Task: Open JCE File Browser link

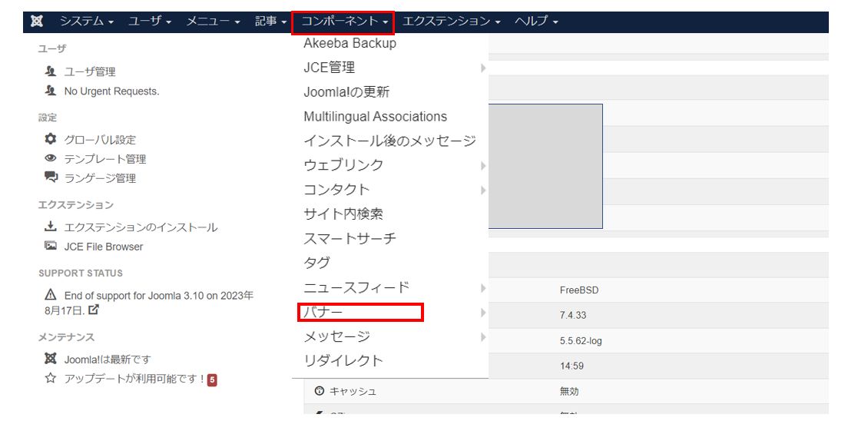Action: tap(104, 247)
